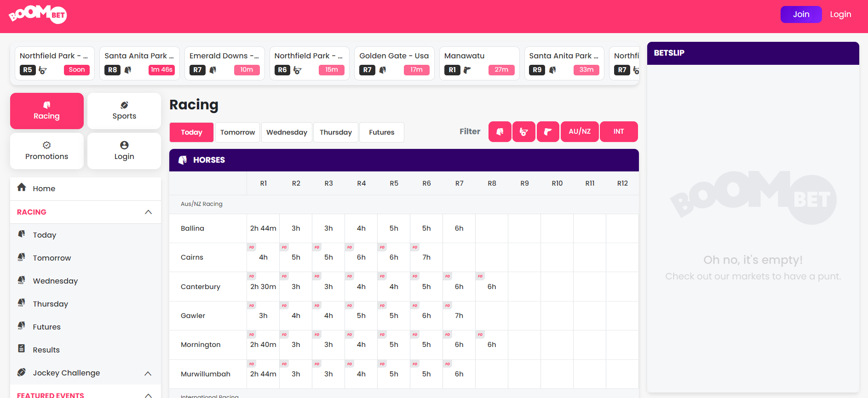Open Manawatu R1 greyhound card

[x=479, y=63]
